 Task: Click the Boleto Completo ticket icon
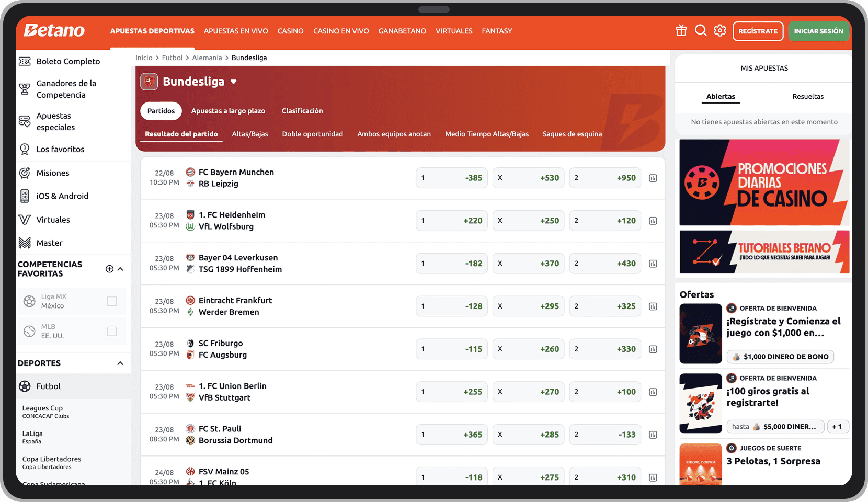(x=25, y=61)
